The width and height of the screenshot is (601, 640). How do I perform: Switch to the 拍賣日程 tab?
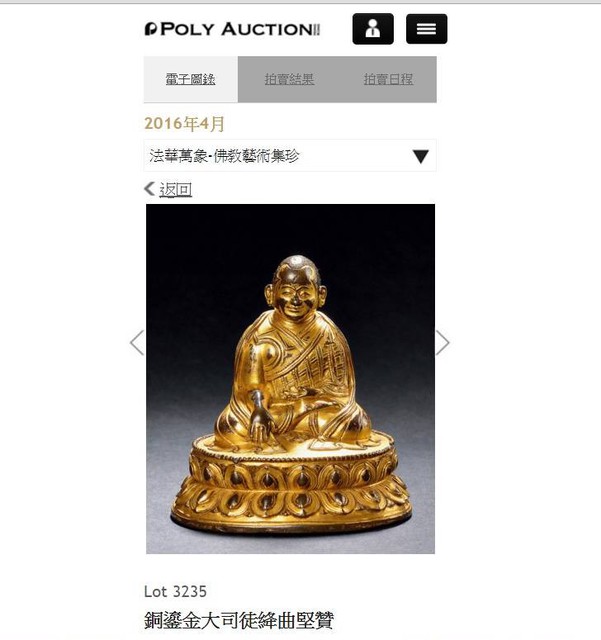[x=388, y=79]
